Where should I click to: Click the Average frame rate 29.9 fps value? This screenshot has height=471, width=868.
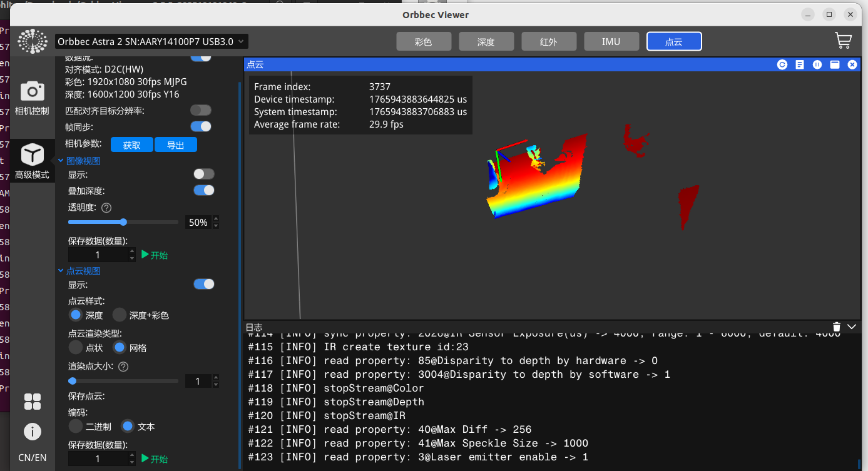pos(386,124)
